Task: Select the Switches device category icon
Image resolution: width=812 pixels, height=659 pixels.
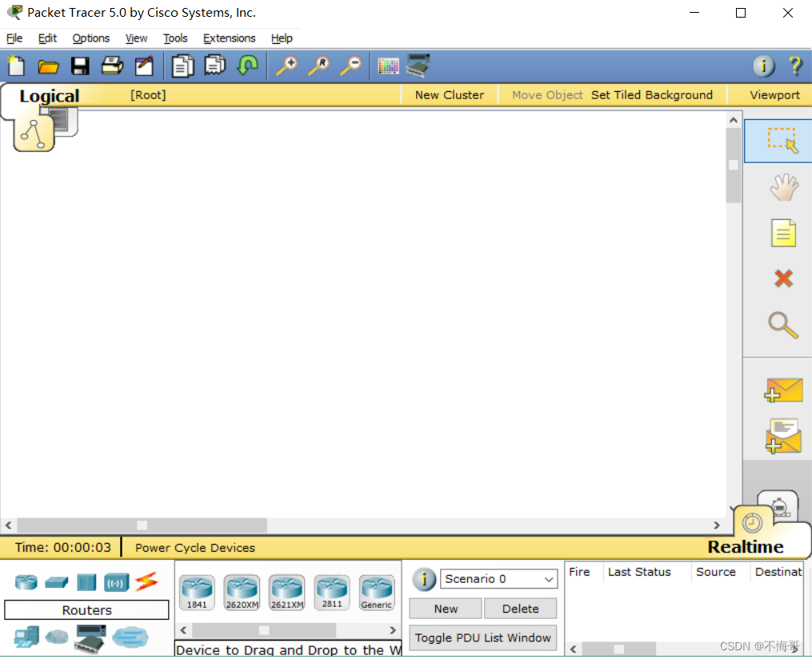Action: [x=57, y=582]
